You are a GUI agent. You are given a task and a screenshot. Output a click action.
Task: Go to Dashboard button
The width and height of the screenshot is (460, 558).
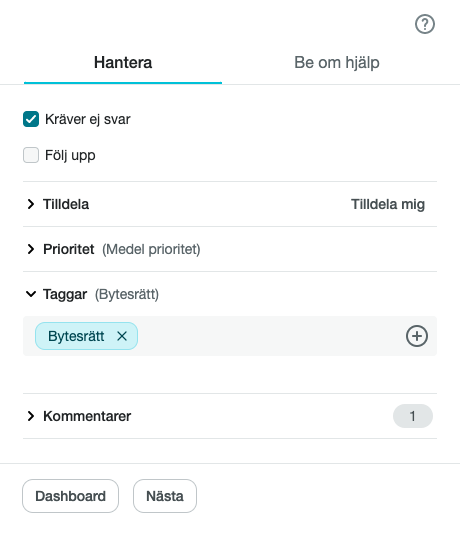[x=70, y=496]
